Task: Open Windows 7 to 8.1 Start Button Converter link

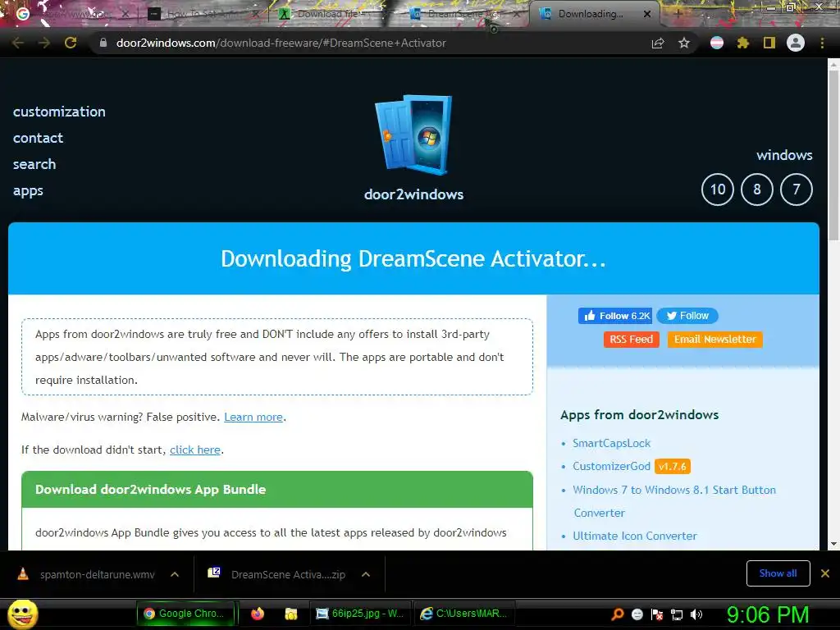Action: pyautogui.click(x=674, y=501)
